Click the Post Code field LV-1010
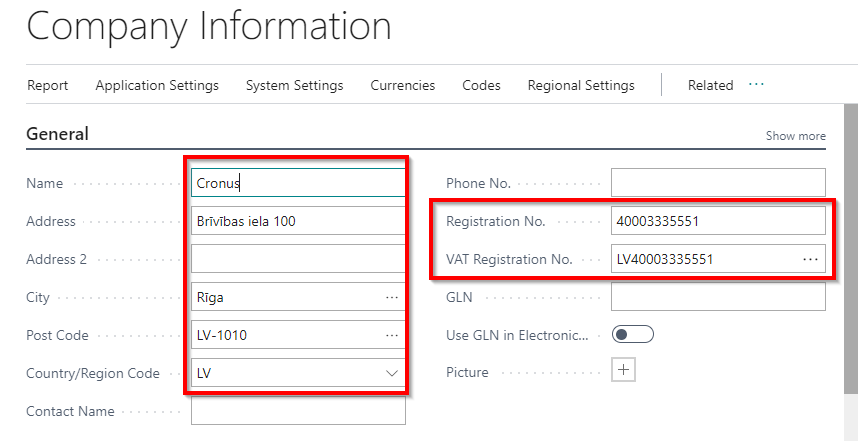 point(298,335)
